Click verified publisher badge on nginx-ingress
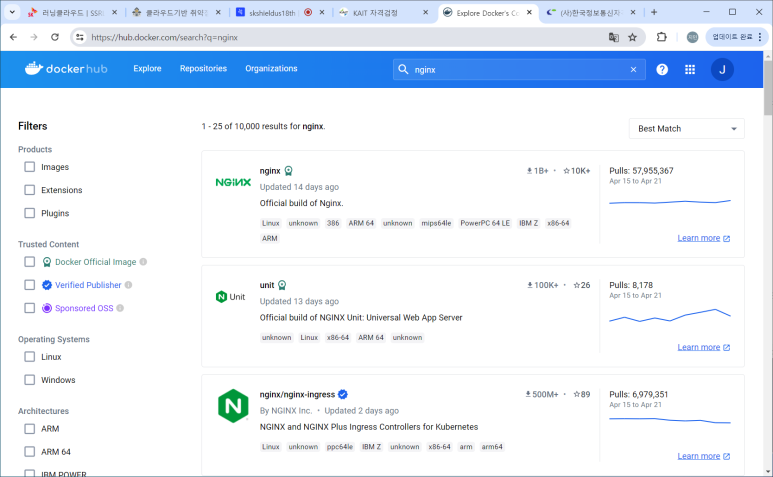 tap(343, 394)
